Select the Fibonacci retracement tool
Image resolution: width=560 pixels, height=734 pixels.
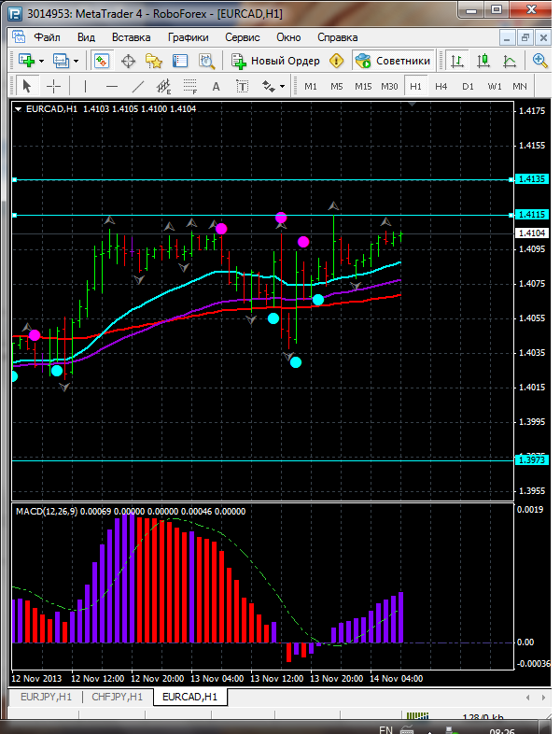click(190, 86)
